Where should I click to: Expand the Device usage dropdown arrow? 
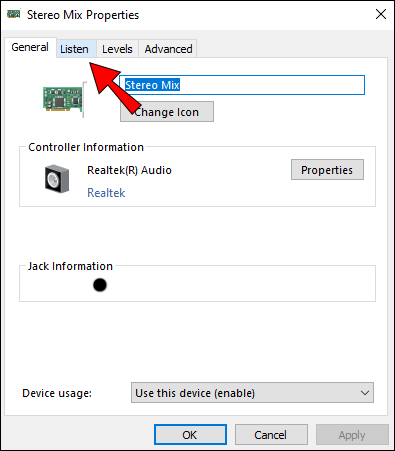pos(365,393)
